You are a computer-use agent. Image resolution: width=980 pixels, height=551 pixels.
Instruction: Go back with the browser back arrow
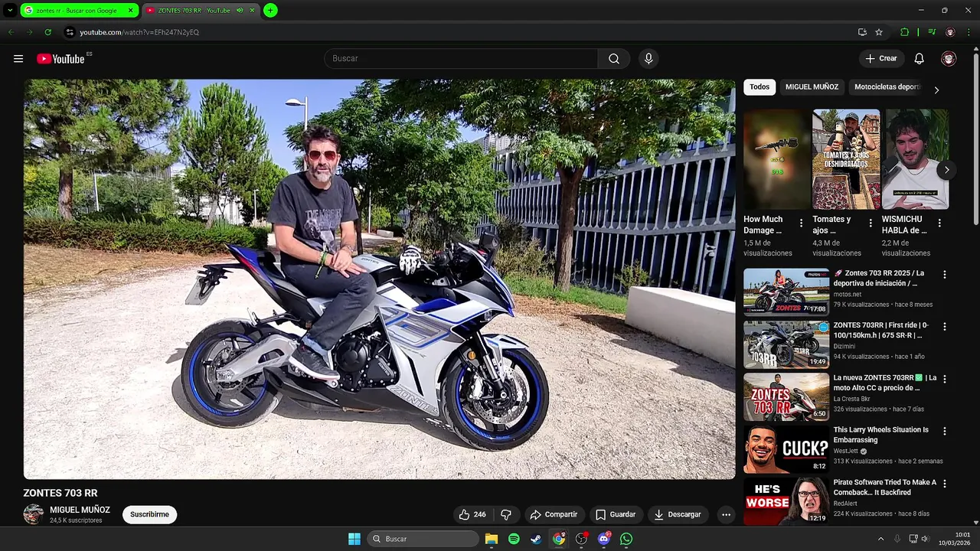[11, 32]
